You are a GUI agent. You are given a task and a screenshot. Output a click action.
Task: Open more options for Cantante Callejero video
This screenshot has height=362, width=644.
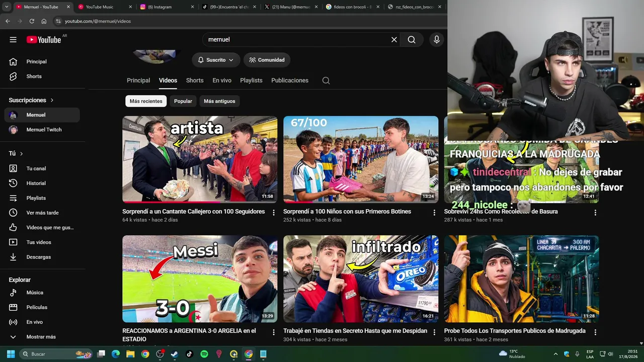274,213
